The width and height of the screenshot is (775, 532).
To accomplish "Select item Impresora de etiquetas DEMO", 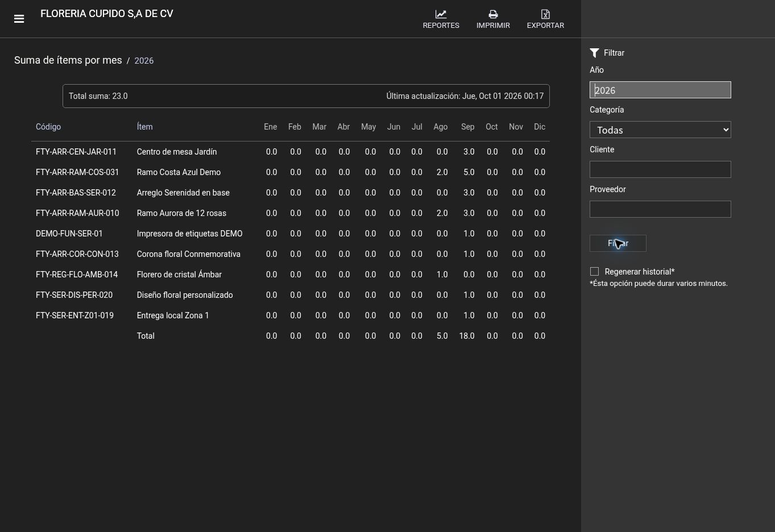I will [x=189, y=234].
